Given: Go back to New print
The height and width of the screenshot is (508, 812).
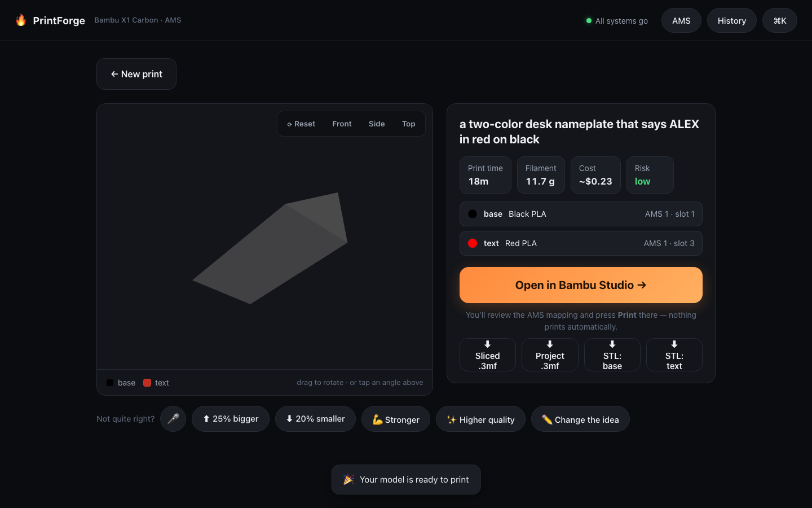Looking at the screenshot, I should (136, 74).
